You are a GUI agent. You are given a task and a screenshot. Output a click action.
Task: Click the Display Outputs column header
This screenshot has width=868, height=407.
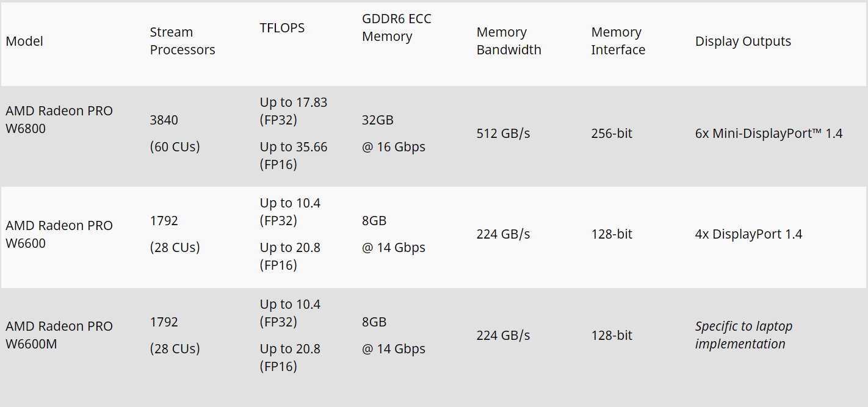tap(743, 41)
